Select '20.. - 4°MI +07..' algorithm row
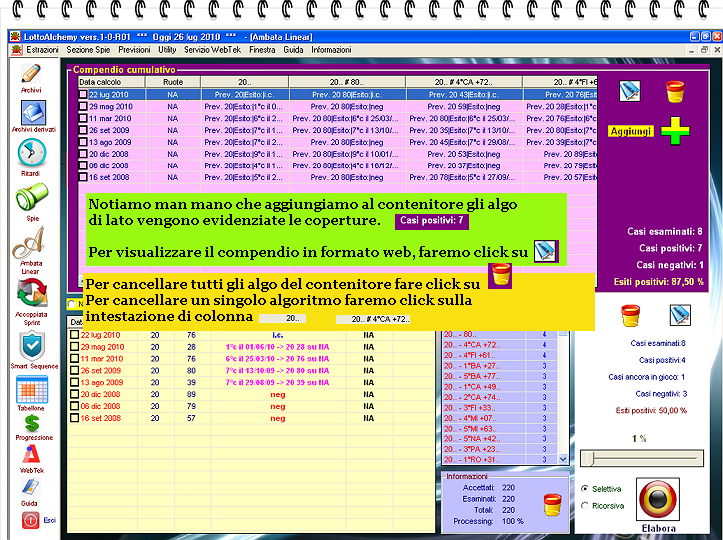723x540 pixels. coord(500,419)
